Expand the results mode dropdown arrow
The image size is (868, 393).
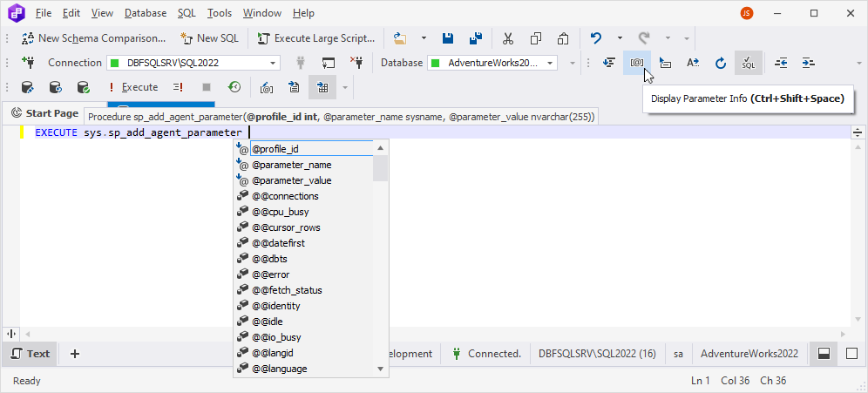[x=345, y=87]
